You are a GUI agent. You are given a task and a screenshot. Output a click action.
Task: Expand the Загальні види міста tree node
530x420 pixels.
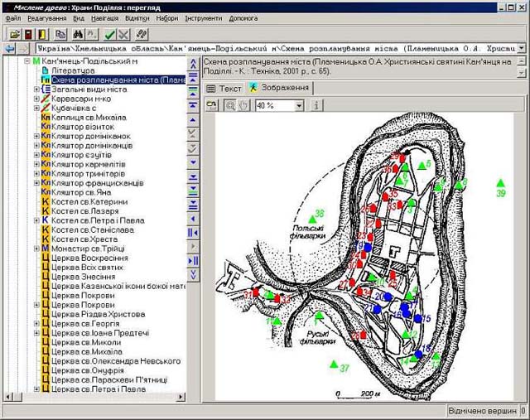coord(36,89)
